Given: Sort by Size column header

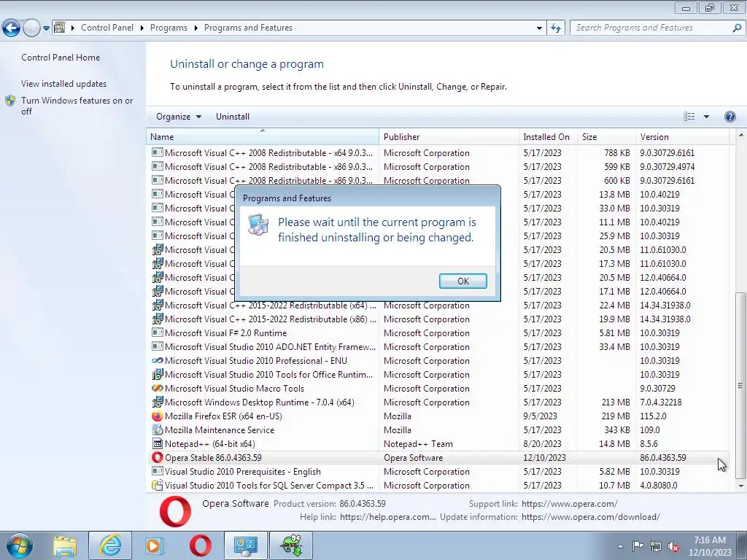Looking at the screenshot, I should click(x=606, y=136).
